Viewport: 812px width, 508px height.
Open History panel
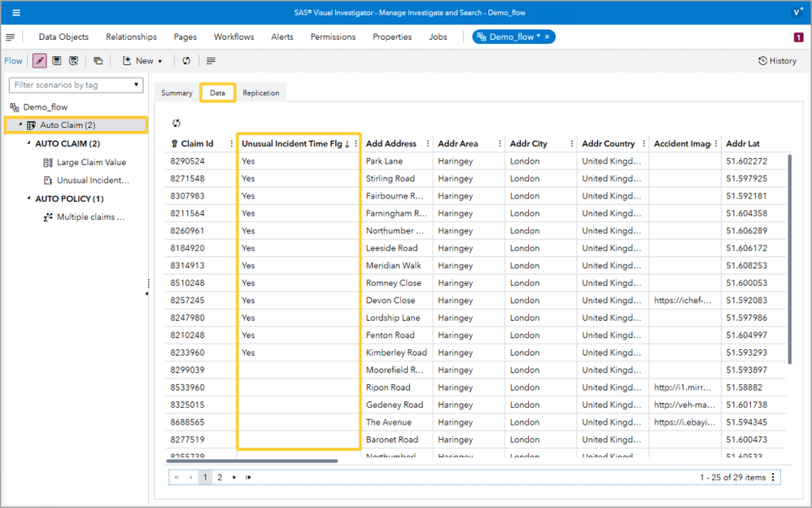[777, 60]
